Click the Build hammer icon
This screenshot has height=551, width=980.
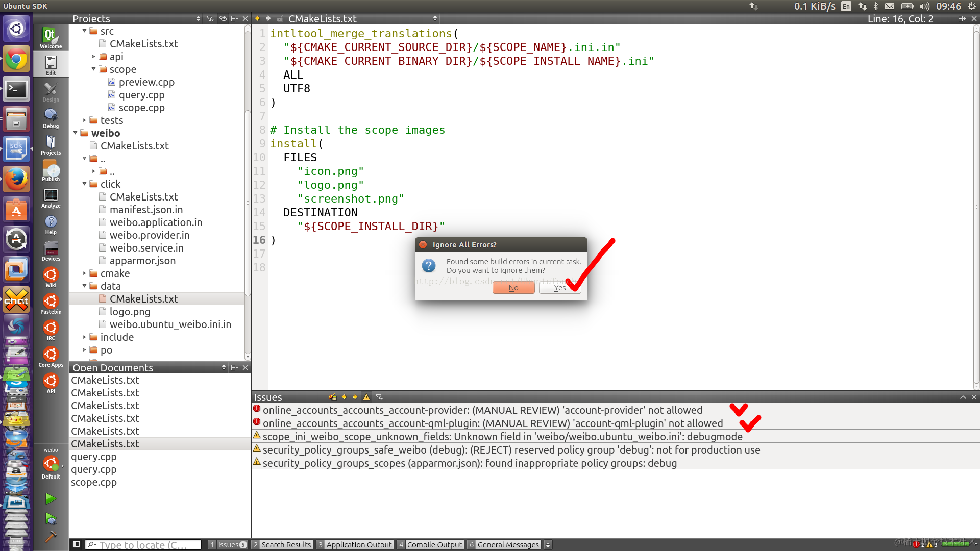(x=51, y=537)
